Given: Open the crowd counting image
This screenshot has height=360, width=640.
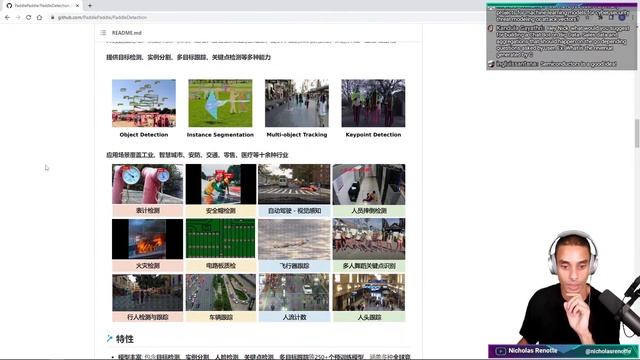Looking at the screenshot, I should (294, 292).
